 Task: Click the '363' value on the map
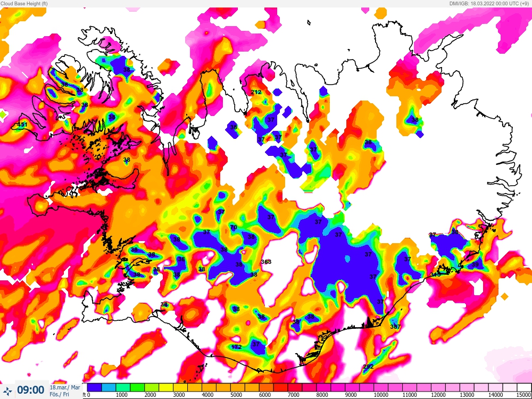[266, 262]
